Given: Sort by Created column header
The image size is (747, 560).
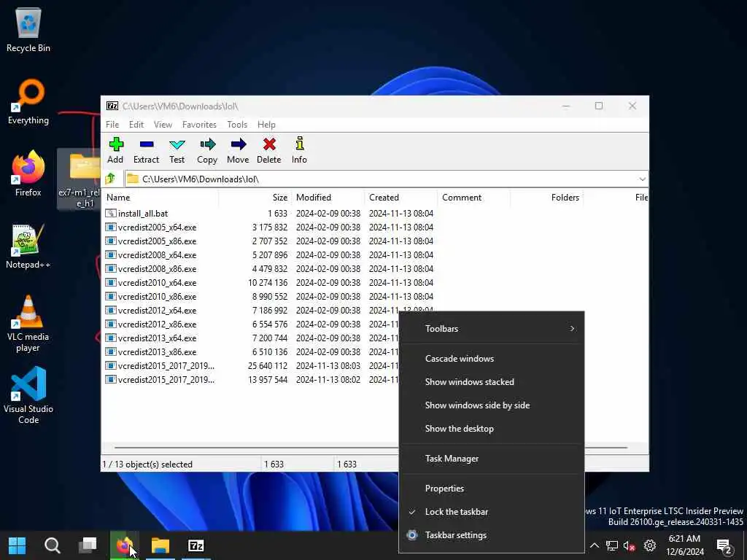Looking at the screenshot, I should click(x=401, y=197).
